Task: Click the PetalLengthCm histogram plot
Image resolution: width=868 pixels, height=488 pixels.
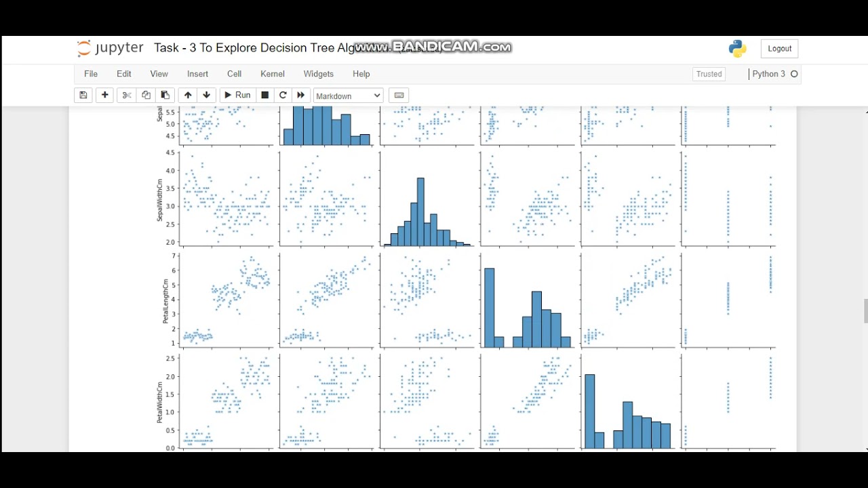Action: [528, 301]
